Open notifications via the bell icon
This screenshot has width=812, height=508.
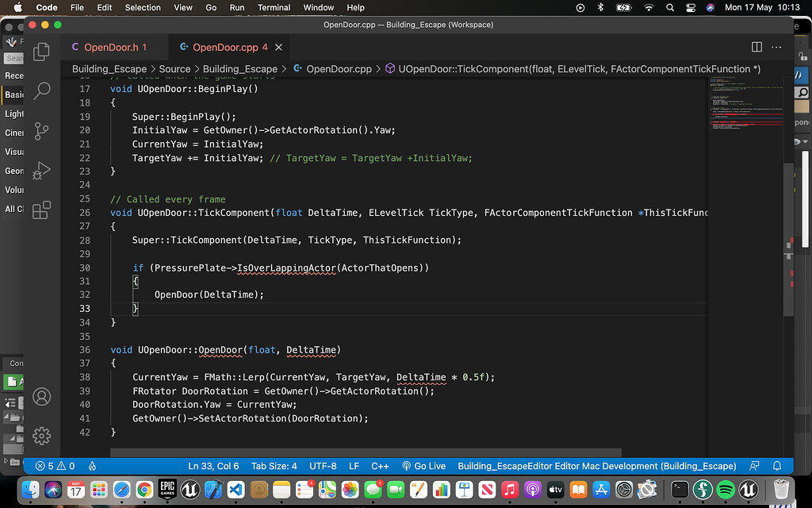777,466
